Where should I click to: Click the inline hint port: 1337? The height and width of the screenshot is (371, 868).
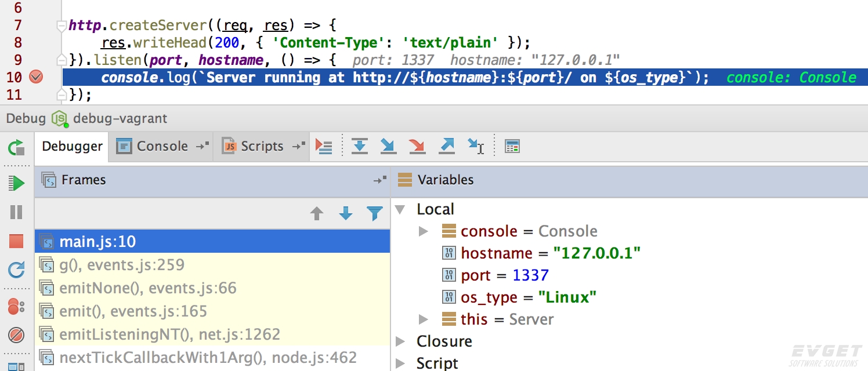393,60
